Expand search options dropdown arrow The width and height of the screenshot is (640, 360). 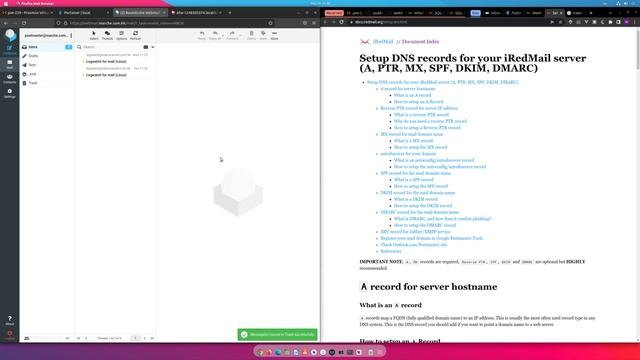[153, 47]
